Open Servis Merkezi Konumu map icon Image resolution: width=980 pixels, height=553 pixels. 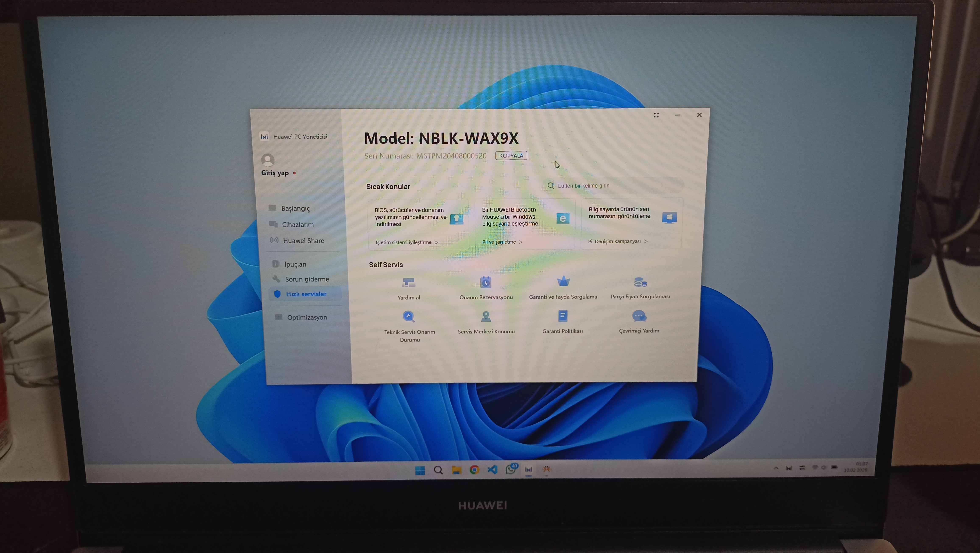click(486, 316)
